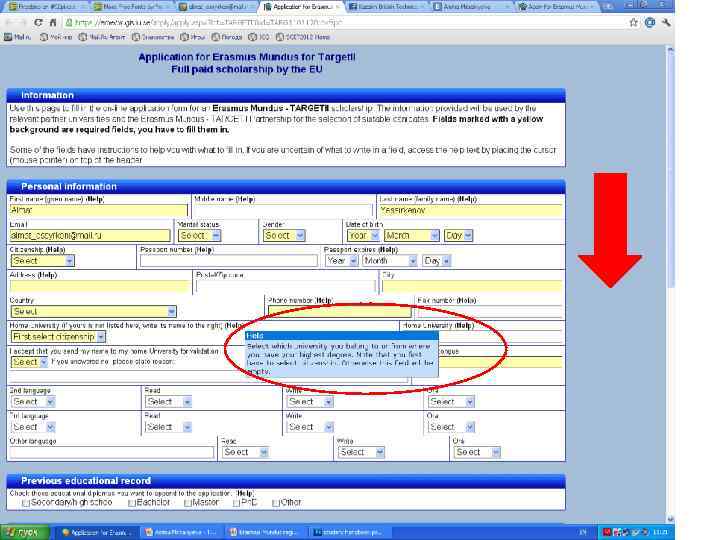Open the ICQ bookmark
The image size is (720, 540).
pos(259,37)
